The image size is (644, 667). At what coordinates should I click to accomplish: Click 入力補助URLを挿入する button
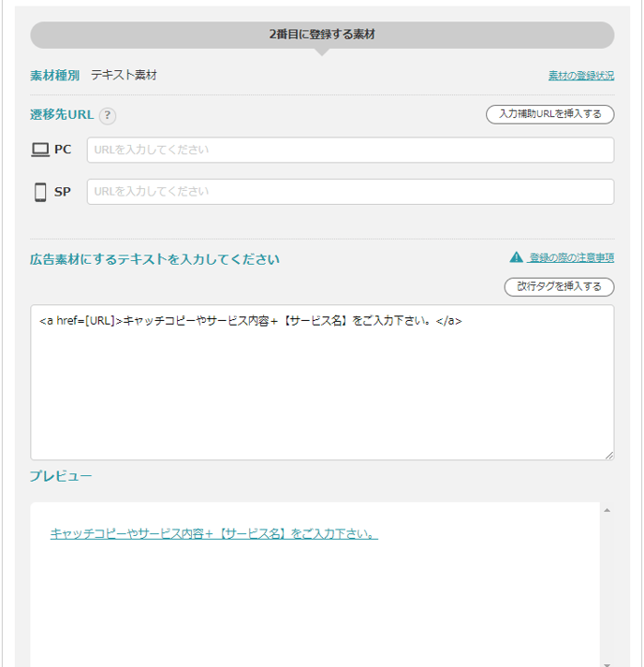(x=550, y=114)
